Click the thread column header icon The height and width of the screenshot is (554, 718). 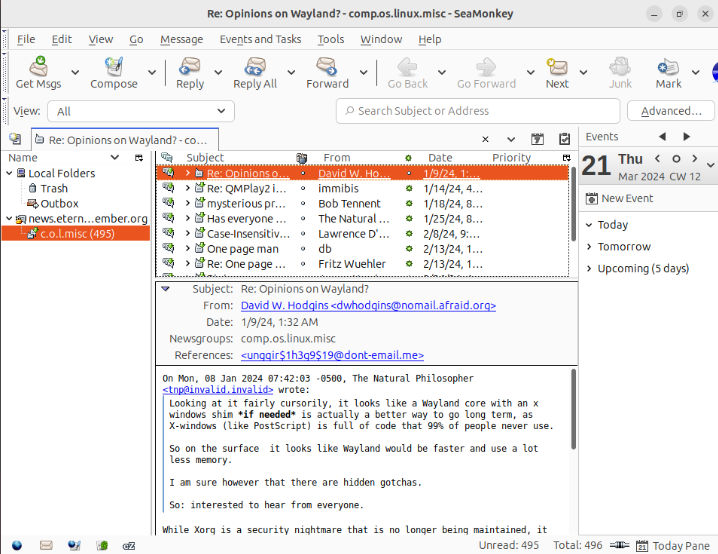click(x=167, y=158)
